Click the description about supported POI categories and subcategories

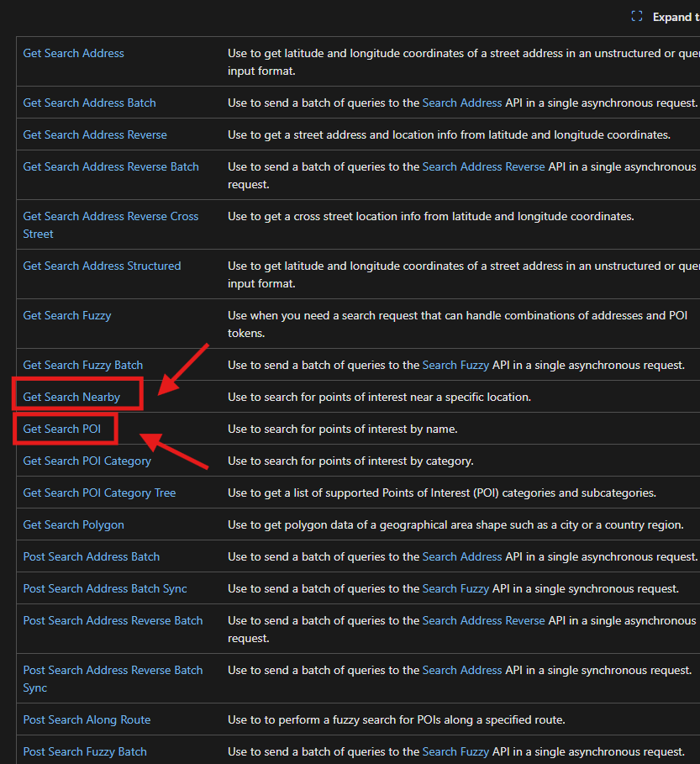(x=442, y=493)
